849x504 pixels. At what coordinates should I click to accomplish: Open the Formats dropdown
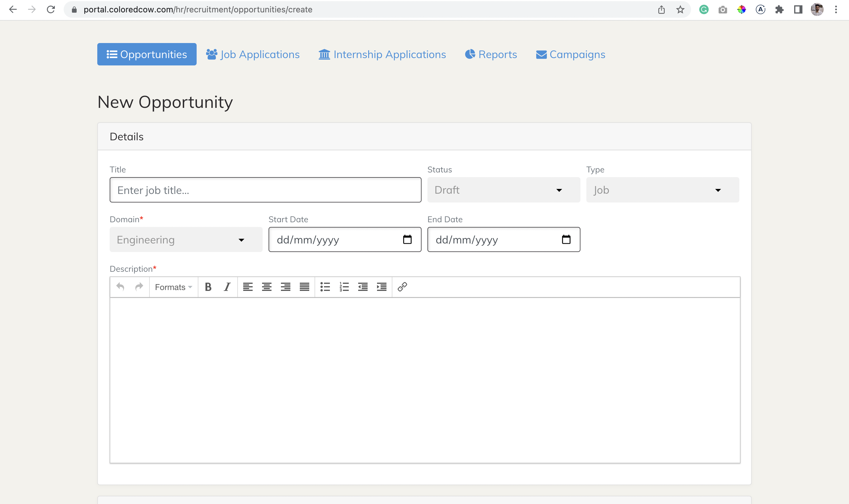[174, 287]
